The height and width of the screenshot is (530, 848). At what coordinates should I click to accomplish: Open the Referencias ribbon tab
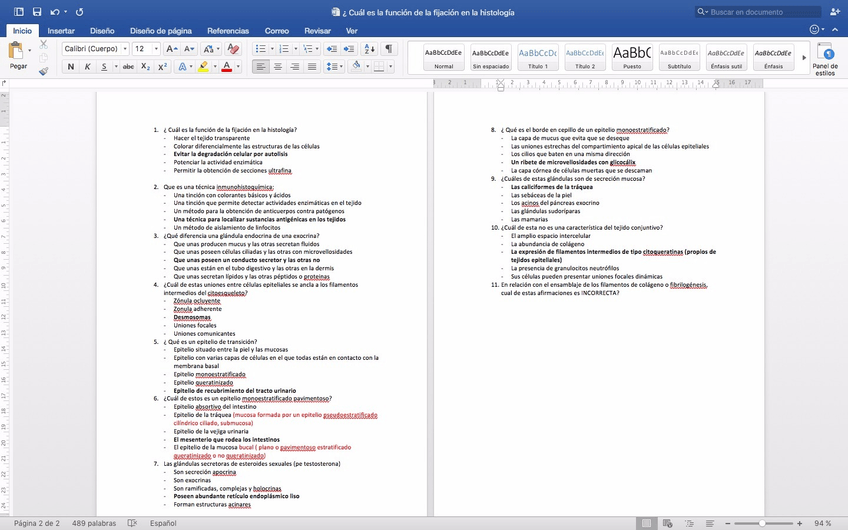[x=228, y=31]
